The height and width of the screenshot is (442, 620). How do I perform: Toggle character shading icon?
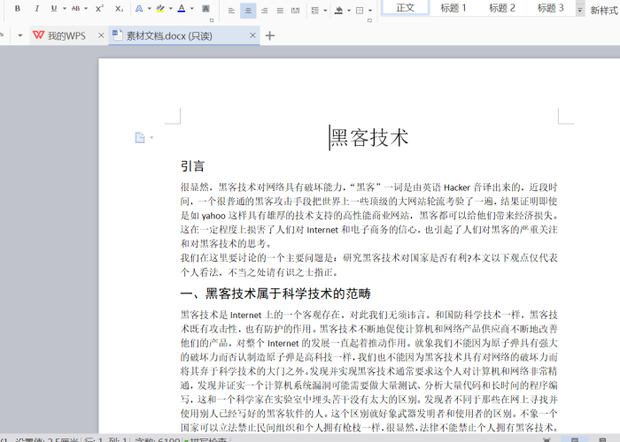206,8
